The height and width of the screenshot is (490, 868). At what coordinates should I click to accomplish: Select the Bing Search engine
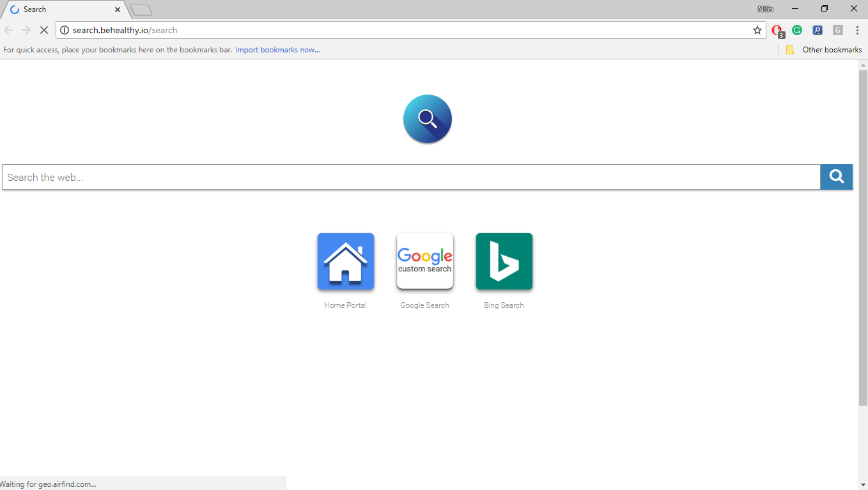(504, 261)
